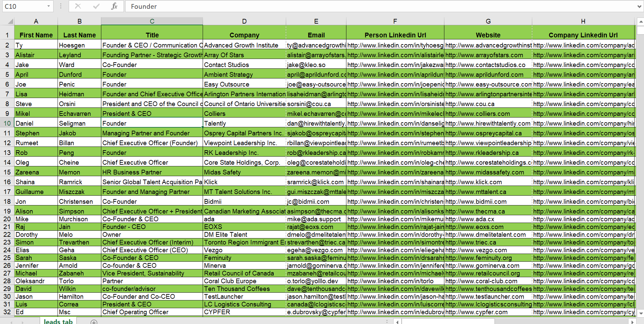Select the Vice President, Sustainability title cell
The height and width of the screenshot is (324, 644).
tap(152, 273)
